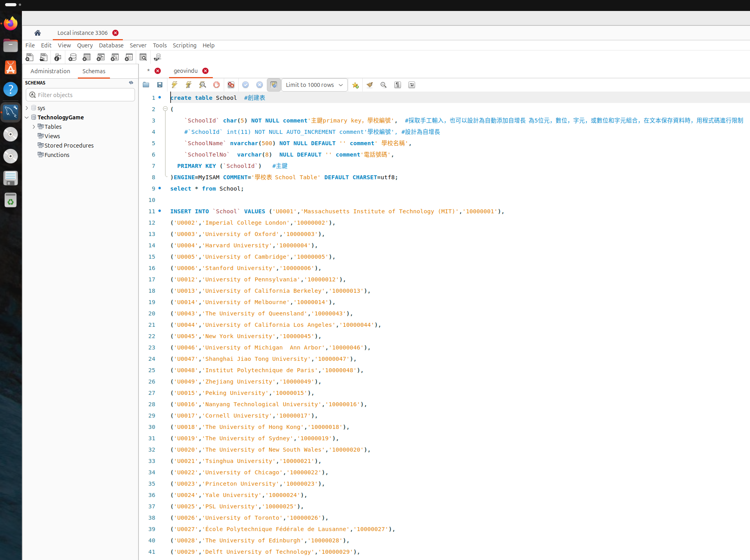
Task: Commit the current transaction
Action: point(246,85)
